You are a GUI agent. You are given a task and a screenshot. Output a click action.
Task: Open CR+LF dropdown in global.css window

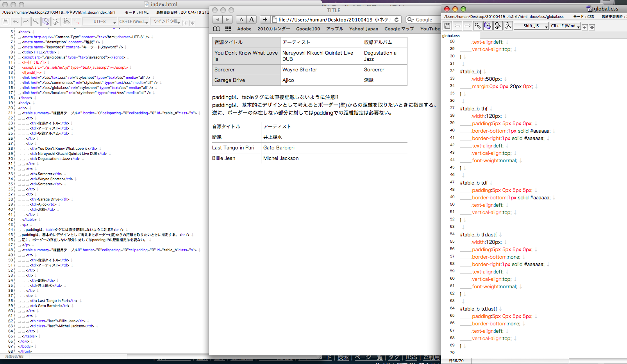[x=565, y=26]
